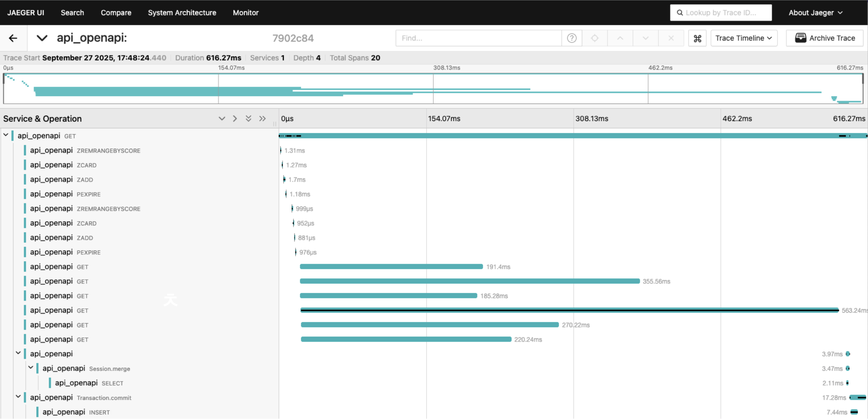Clear the find field with the X icon
This screenshot has width=868, height=419.
point(671,38)
